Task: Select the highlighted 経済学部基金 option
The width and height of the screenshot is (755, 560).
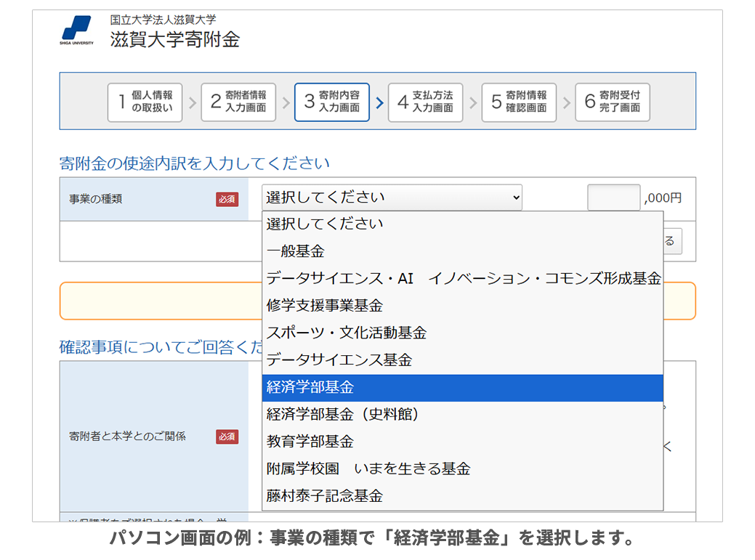Action: point(462,387)
